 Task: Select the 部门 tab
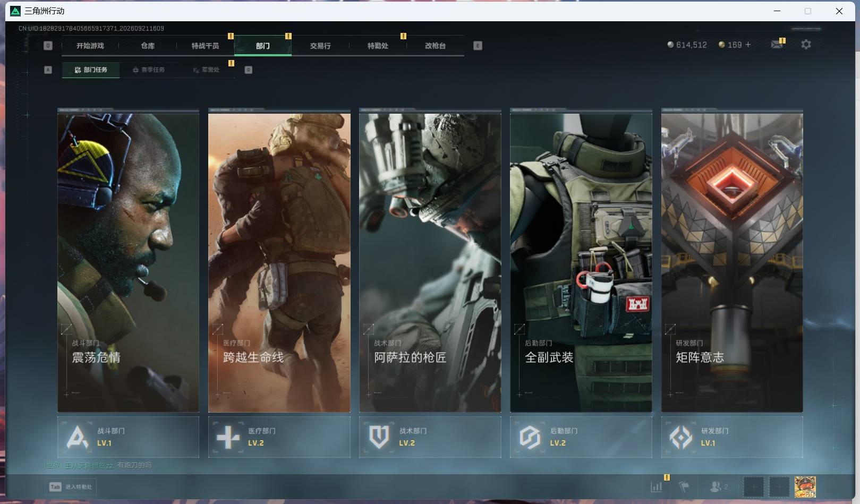[262, 46]
